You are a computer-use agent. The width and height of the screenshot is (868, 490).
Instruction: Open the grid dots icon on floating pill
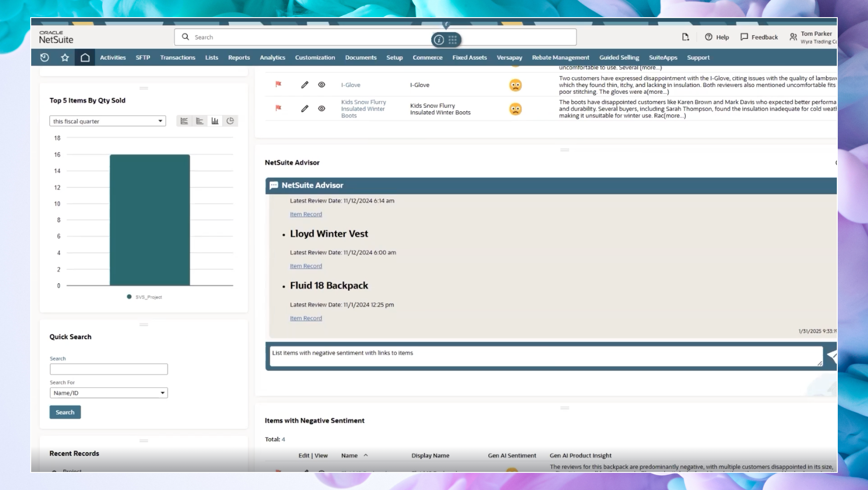click(452, 40)
